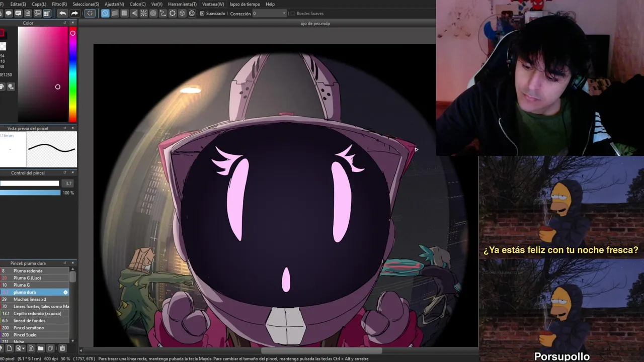644x362 pixels.
Task: Undock the Control del pincel panel
Action: point(65,173)
